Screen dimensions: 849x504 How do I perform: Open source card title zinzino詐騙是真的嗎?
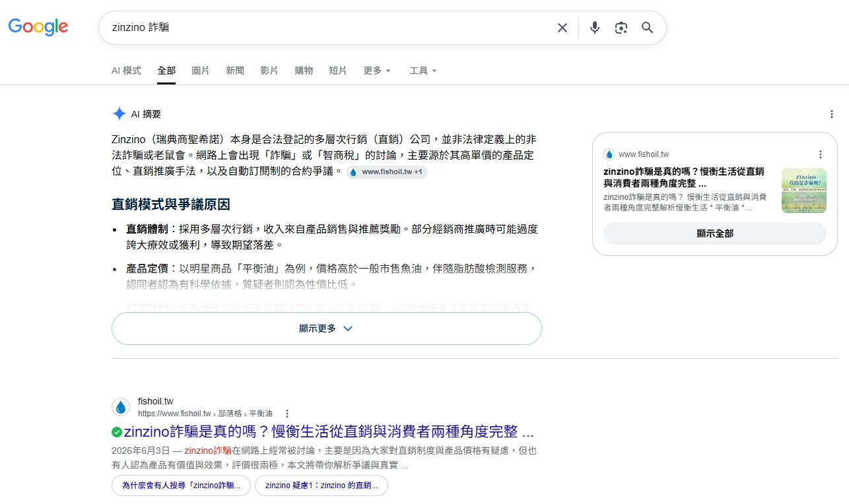(x=684, y=177)
